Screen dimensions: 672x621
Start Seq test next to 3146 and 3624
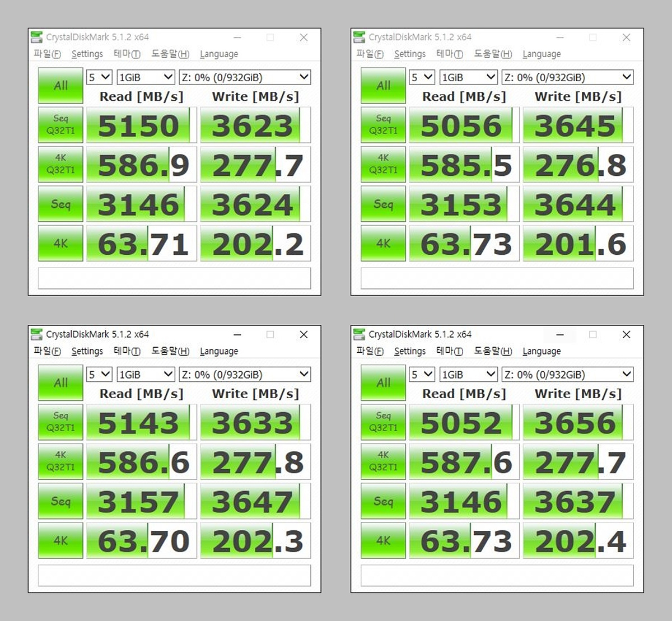60,204
